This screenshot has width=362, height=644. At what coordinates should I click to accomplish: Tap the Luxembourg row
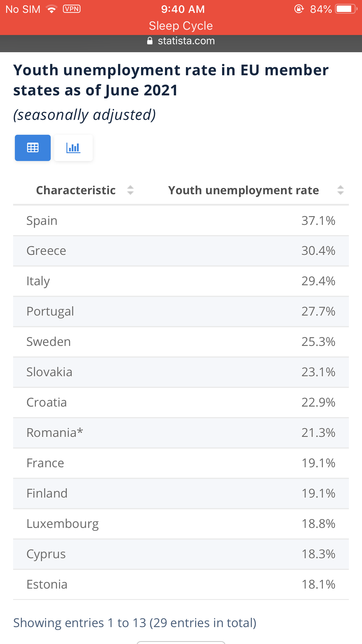[181, 524]
